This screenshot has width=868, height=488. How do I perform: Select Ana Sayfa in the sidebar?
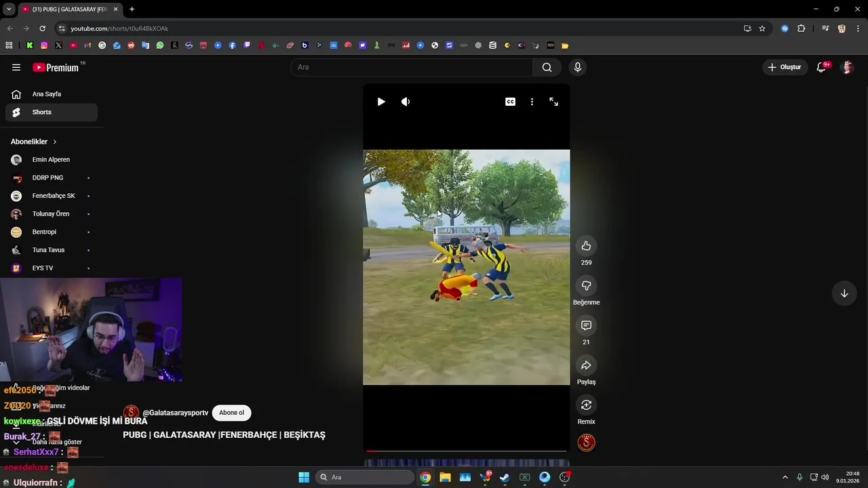tap(52, 94)
